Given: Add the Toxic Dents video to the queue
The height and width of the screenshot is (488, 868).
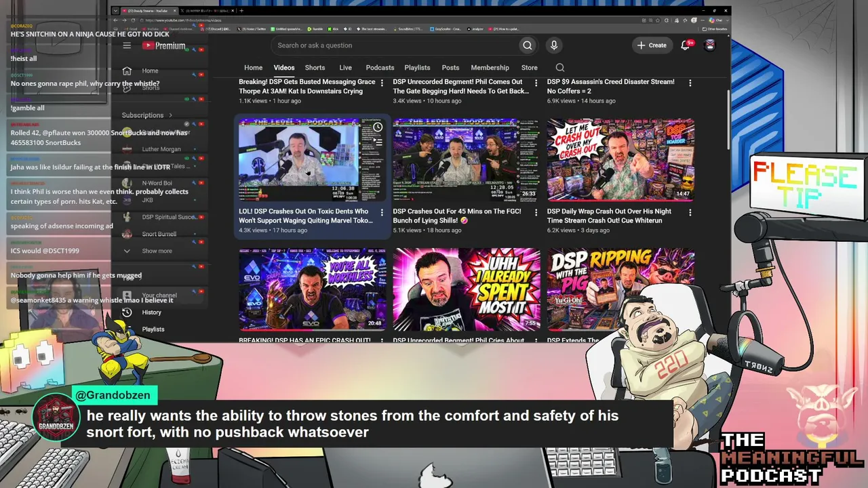Looking at the screenshot, I should pyautogui.click(x=378, y=142).
